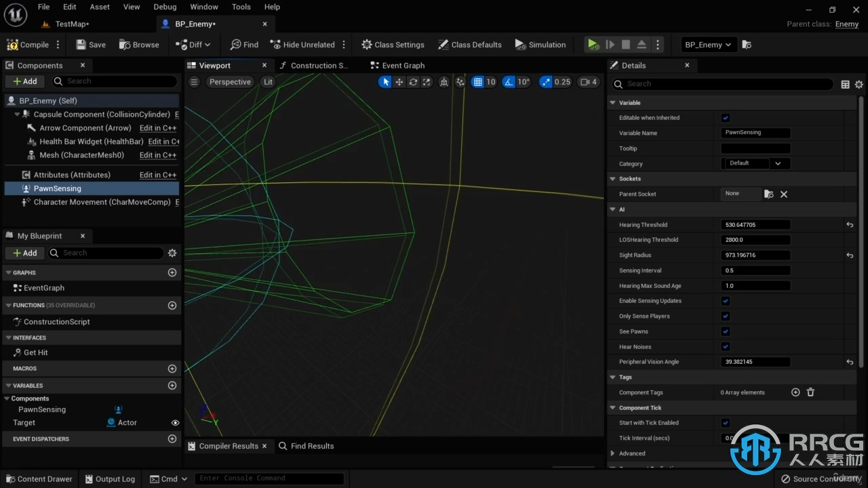Open the Category Default dropdown
The height and width of the screenshot is (488, 868).
755,163
